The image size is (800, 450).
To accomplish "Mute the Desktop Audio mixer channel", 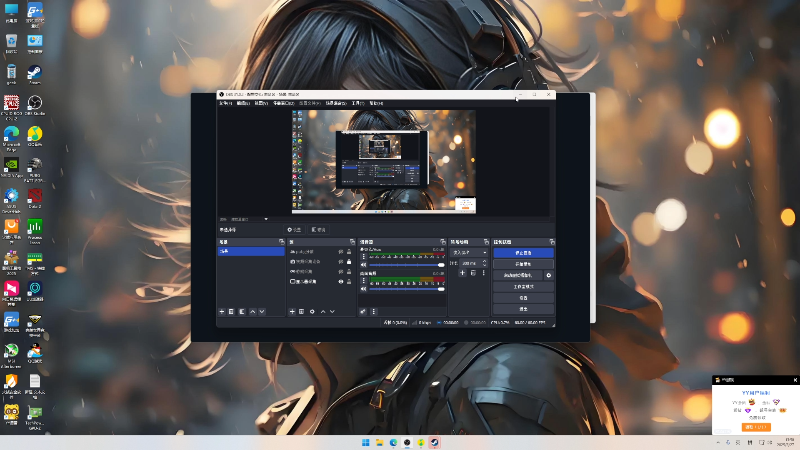I will (x=363, y=289).
